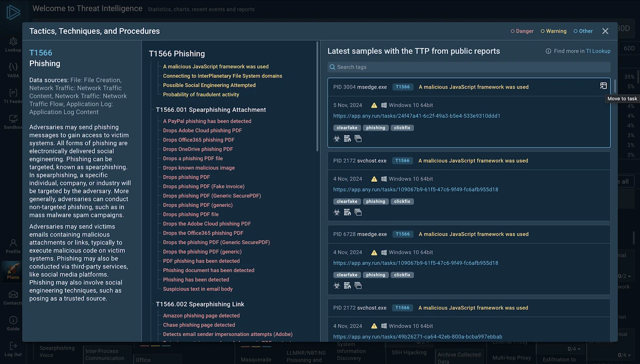The image size is (640, 364).
Task: Click Log Out in the left sidebar
Action: tap(13, 349)
